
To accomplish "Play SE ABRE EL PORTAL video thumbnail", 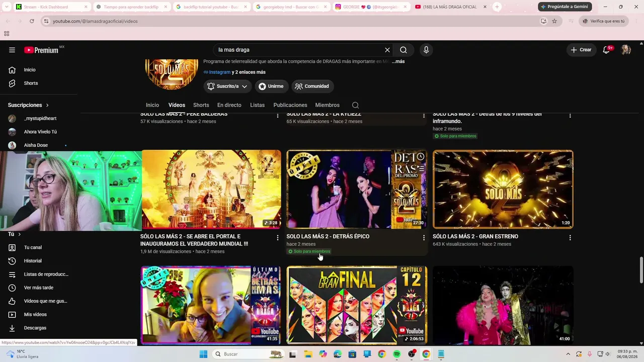I will point(211,189).
